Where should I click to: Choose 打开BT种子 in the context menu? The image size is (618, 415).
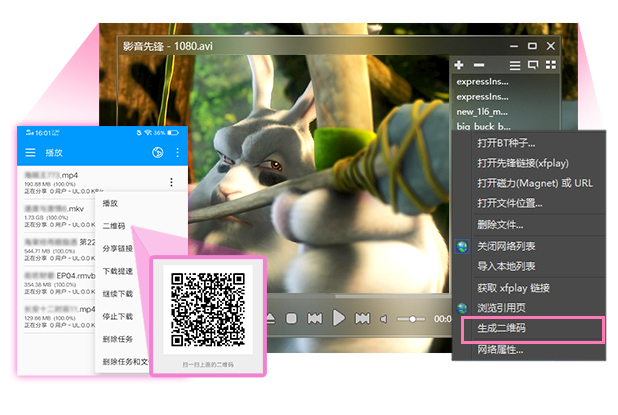(x=506, y=144)
